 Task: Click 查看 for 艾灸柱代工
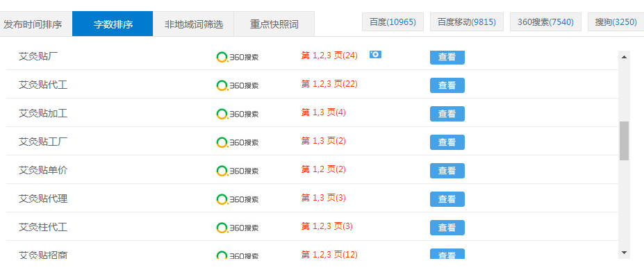click(447, 228)
